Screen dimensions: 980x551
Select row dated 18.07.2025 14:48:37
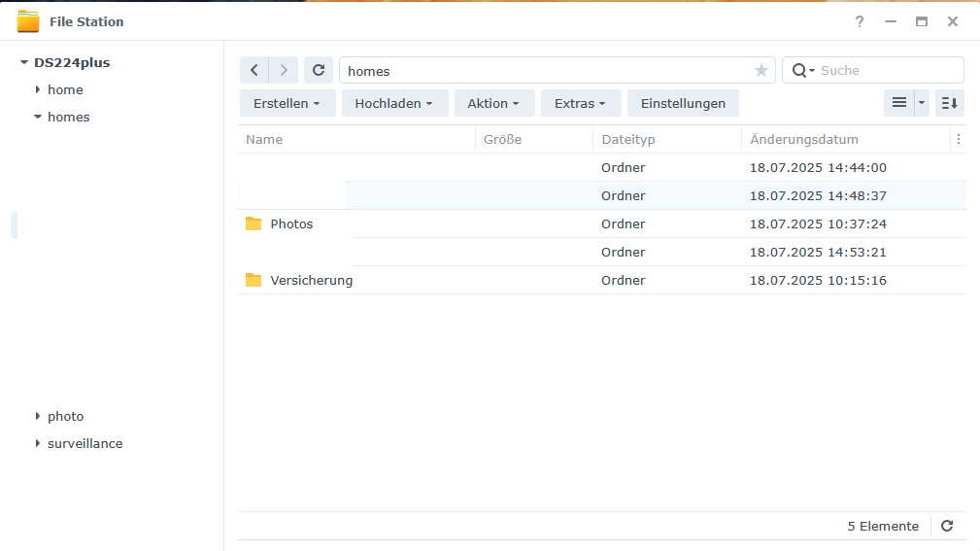point(602,195)
